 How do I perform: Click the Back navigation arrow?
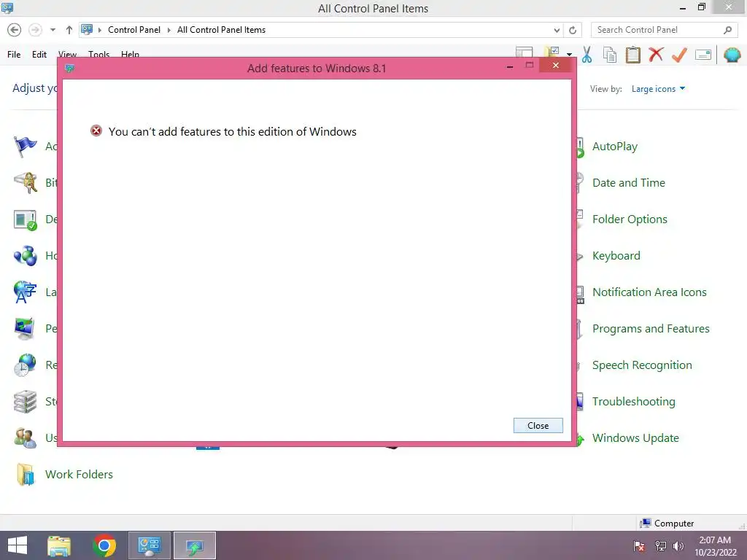point(15,30)
